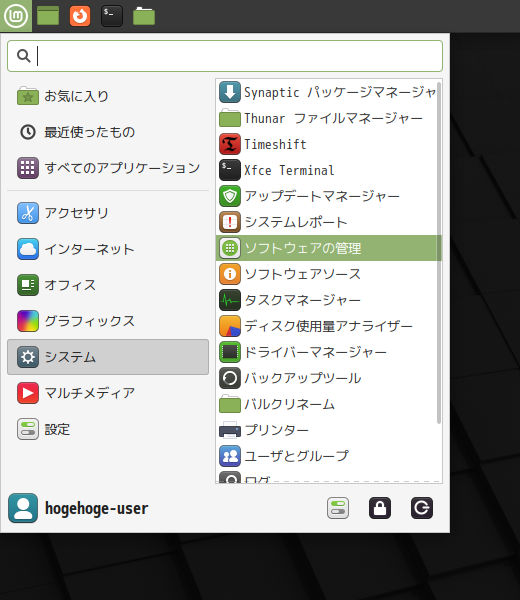Lock the screen with the padlock button
520x600 pixels.
pos(380,508)
